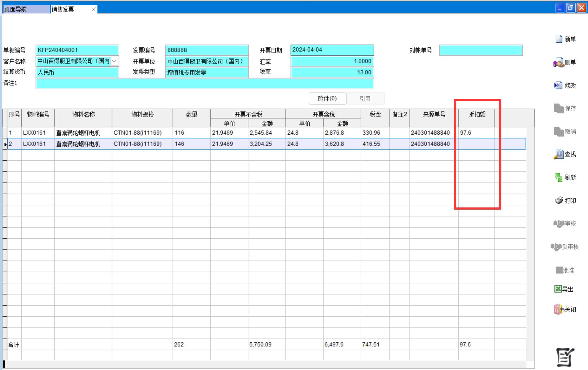The height and width of the screenshot is (370, 588).
Task: Click the notepad icon at bottom right
Action: pos(565,357)
